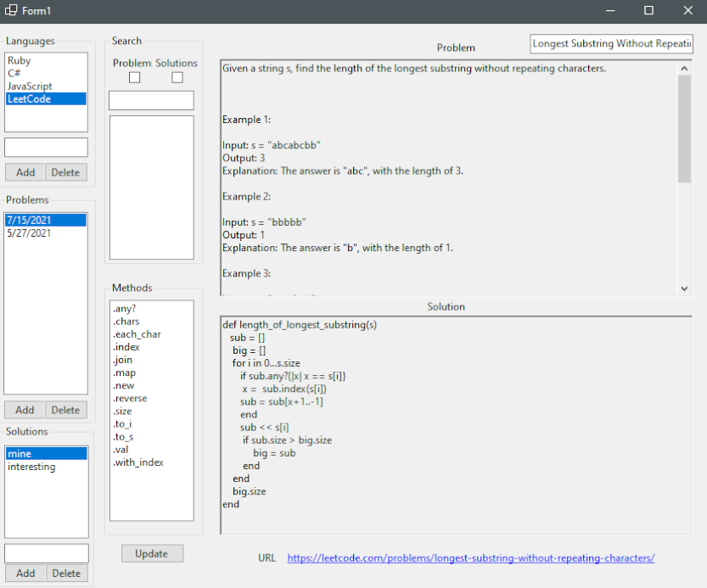Screen dimensions: 707x588
Task: Click the Add button under Languages
Action: (25, 172)
